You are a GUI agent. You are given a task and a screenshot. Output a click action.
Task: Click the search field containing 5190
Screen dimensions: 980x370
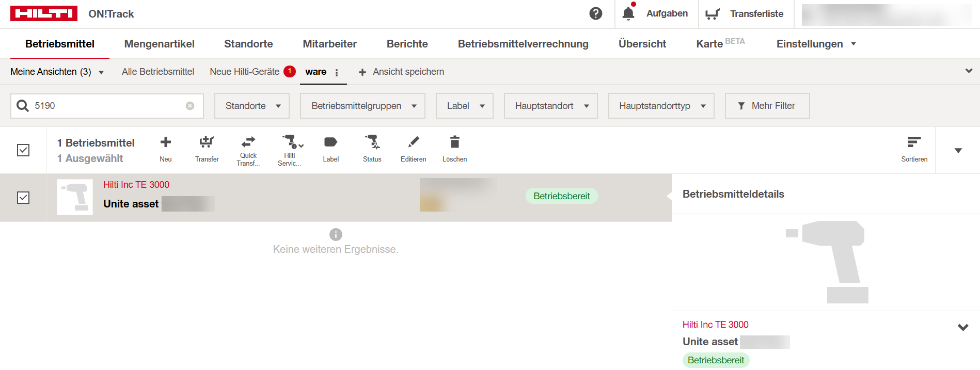click(x=107, y=106)
